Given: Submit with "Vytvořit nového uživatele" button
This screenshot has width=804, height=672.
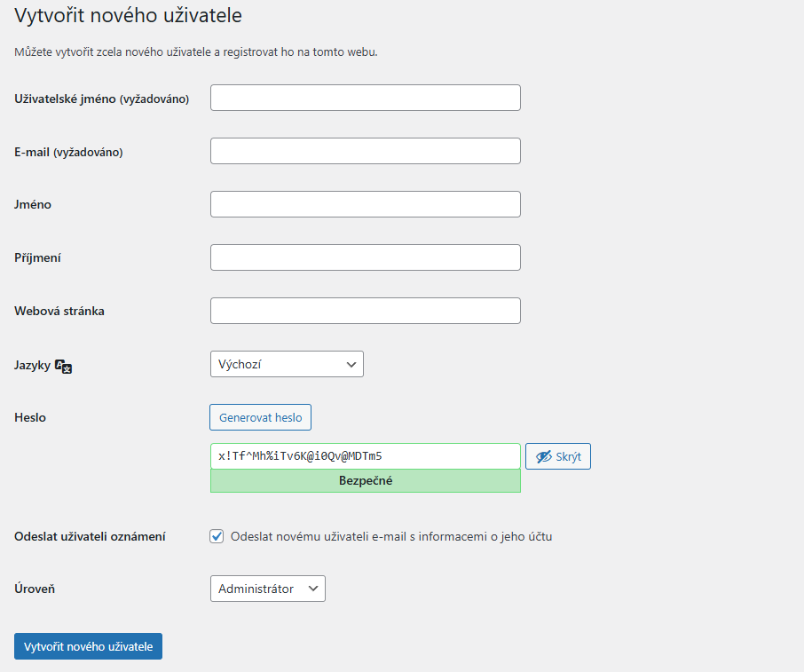Looking at the screenshot, I should click(x=87, y=645).
